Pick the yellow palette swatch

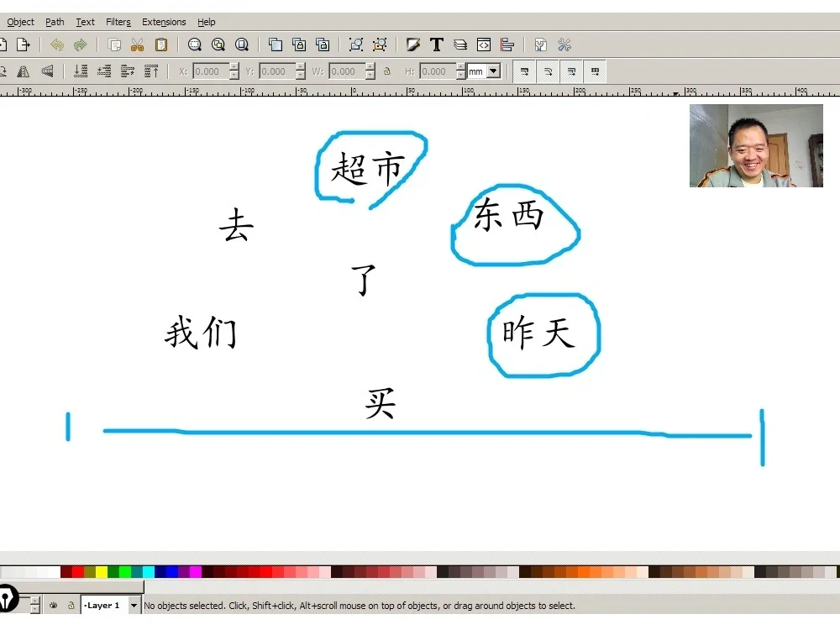click(102, 572)
